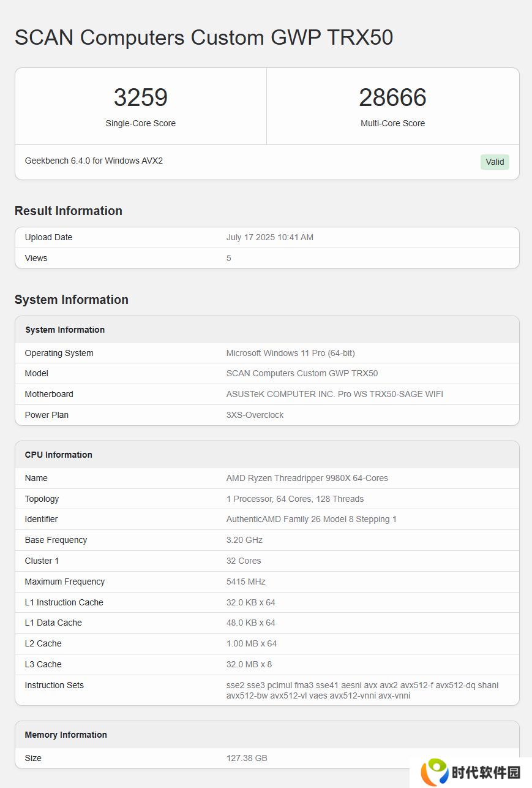Click the ASUSTeK Pro WS TRX50-SAGE WIFI value
Screen dimensions: 532x788
335,394
